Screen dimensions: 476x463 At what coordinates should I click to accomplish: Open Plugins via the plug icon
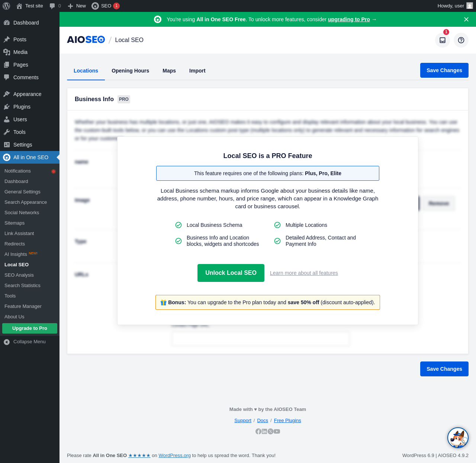tap(7, 107)
